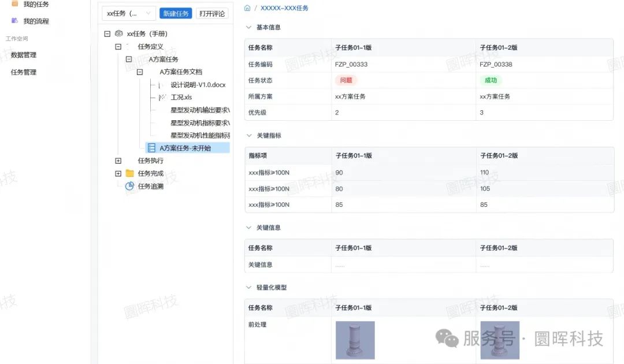The width and height of the screenshot is (624, 364).
Task: Click the 我的任务 sidebar icon
Action: tap(15, 4)
